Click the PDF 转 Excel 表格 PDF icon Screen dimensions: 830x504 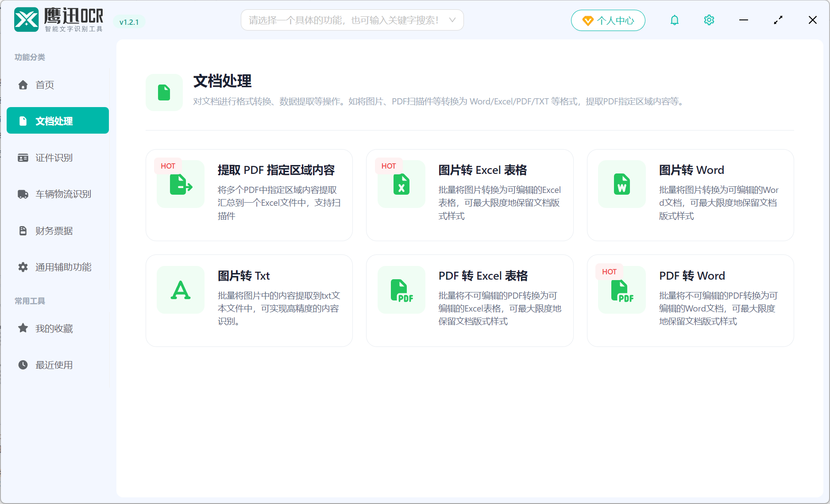[x=401, y=290]
